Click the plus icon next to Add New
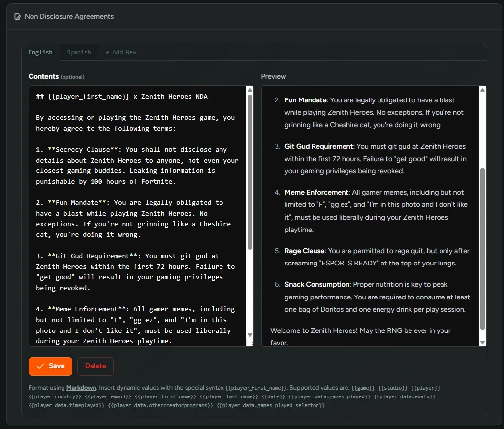The height and width of the screenshot is (429, 504). tap(107, 52)
